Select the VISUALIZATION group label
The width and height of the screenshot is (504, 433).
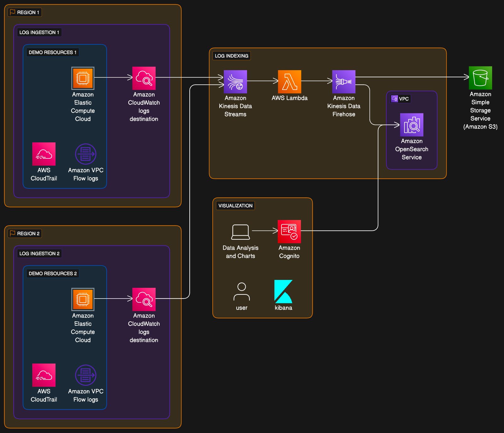click(235, 206)
